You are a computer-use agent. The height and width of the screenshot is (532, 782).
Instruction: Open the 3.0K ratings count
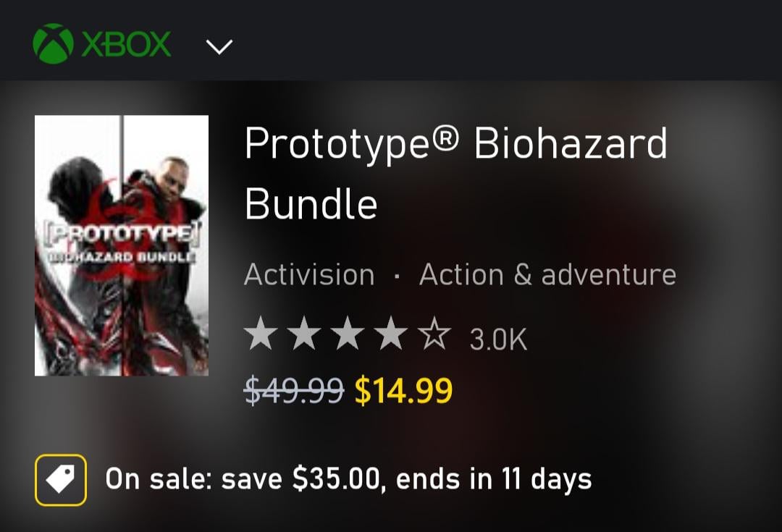tap(498, 339)
